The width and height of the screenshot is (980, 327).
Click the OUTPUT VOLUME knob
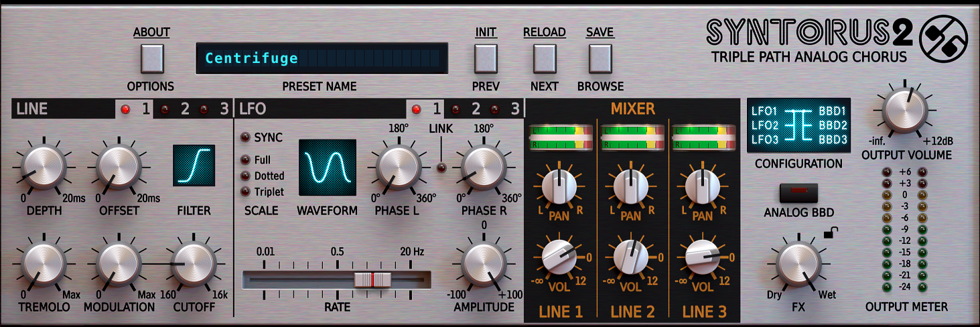[x=906, y=111]
